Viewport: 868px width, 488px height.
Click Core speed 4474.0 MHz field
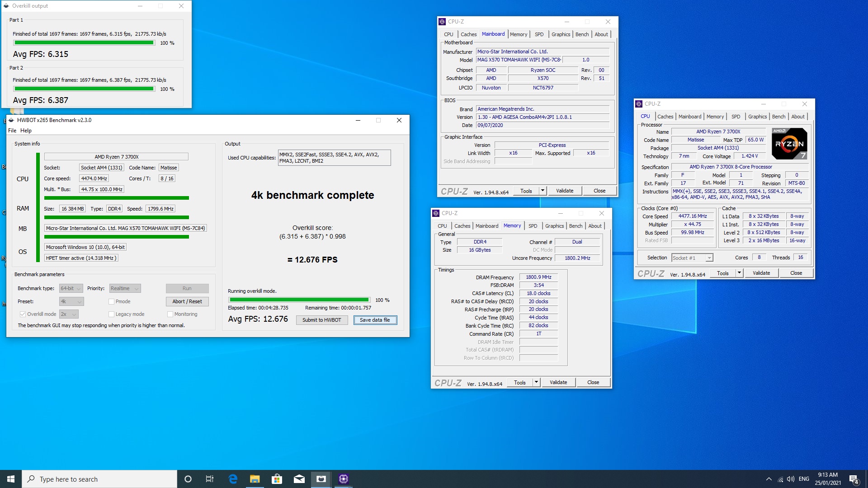pos(94,178)
